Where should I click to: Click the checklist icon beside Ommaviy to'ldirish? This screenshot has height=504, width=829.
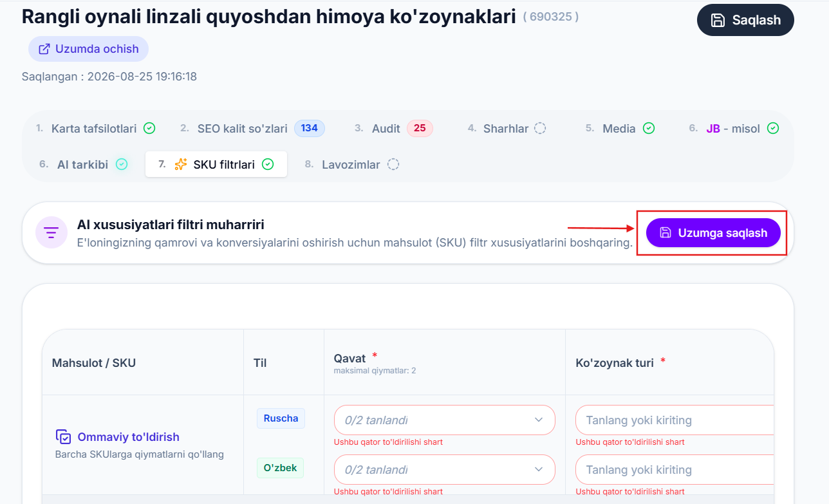tap(63, 437)
